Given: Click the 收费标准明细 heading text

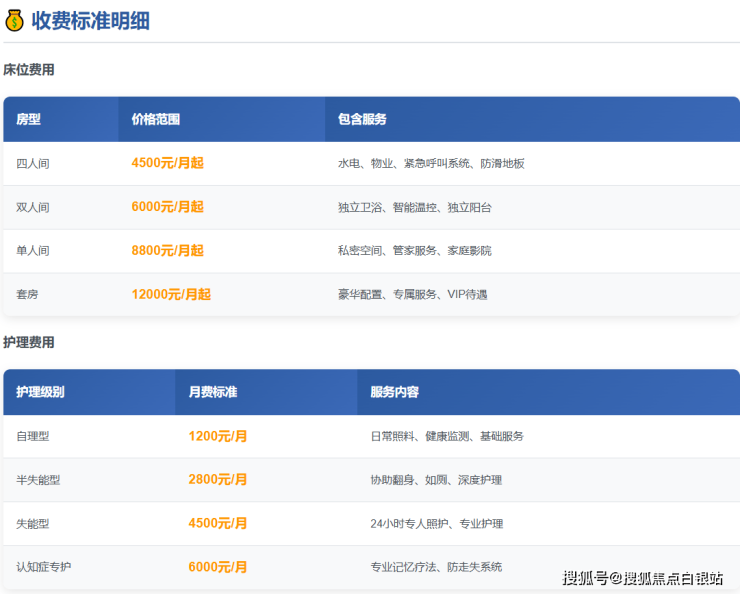Looking at the screenshot, I should 90,20.
